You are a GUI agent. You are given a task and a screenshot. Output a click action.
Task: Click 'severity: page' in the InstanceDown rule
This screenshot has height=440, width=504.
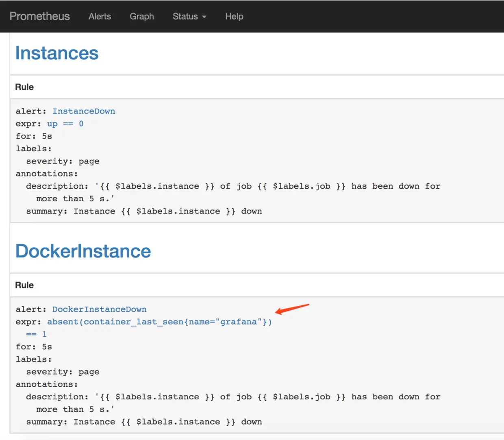point(63,161)
